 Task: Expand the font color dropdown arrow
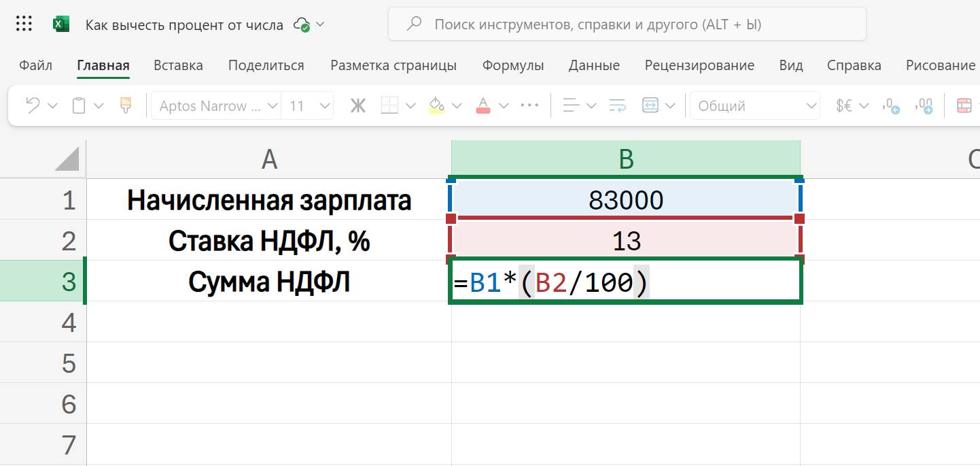(504, 106)
